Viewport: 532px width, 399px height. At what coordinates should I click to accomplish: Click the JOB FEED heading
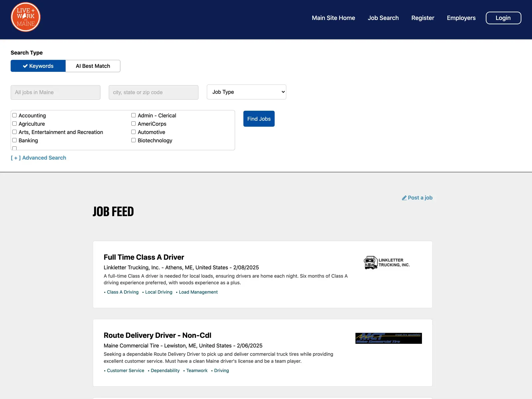(113, 212)
